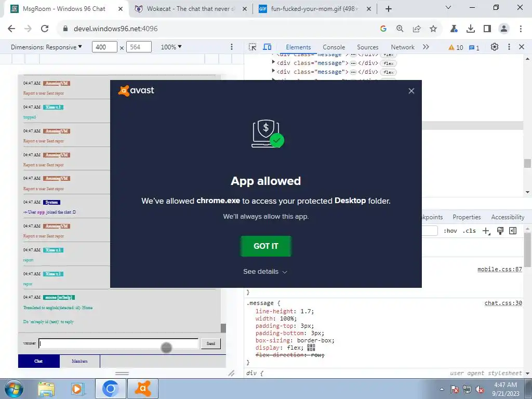This screenshot has width=532, height=399.
Task: Add a new style rule with the plus icon
Action: click(486, 231)
